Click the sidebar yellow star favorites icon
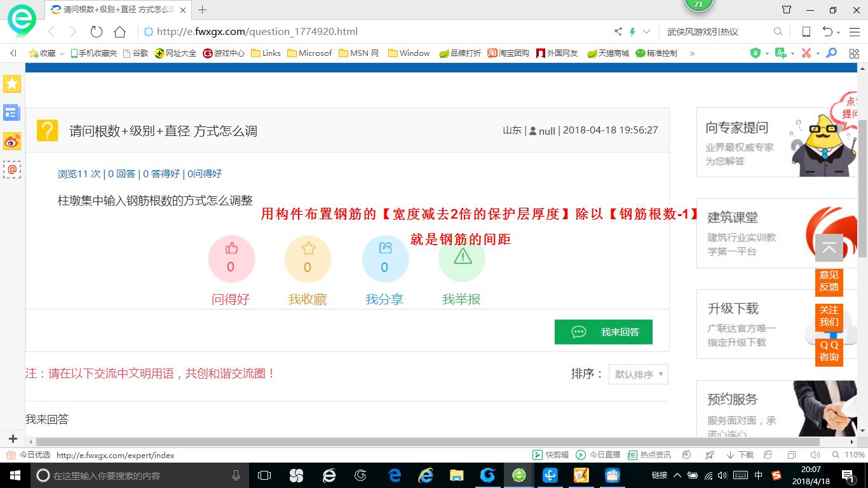Screen dimensions: 868x488 pyautogui.click(x=12, y=84)
